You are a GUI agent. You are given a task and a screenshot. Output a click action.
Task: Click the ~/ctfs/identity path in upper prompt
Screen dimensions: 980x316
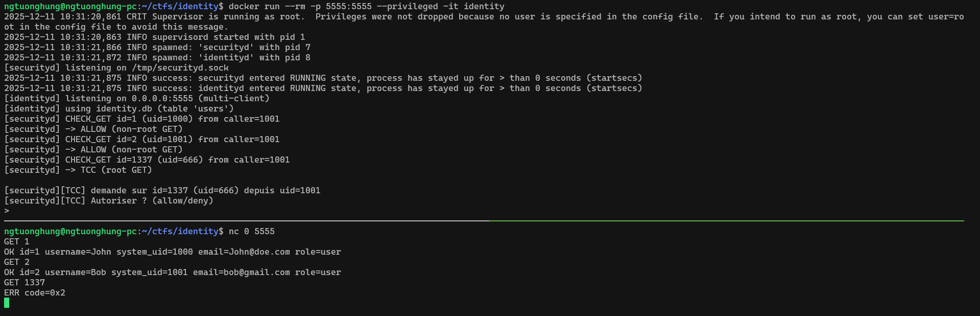click(180, 6)
